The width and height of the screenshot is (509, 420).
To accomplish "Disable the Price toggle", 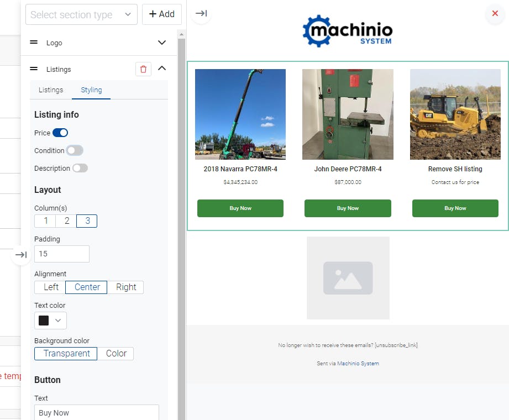I will (x=60, y=133).
